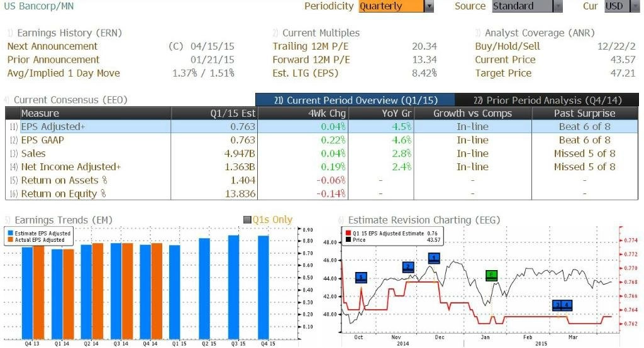Open Earnings Trends (EM) section
The width and height of the screenshot is (644, 348).
click(x=64, y=220)
